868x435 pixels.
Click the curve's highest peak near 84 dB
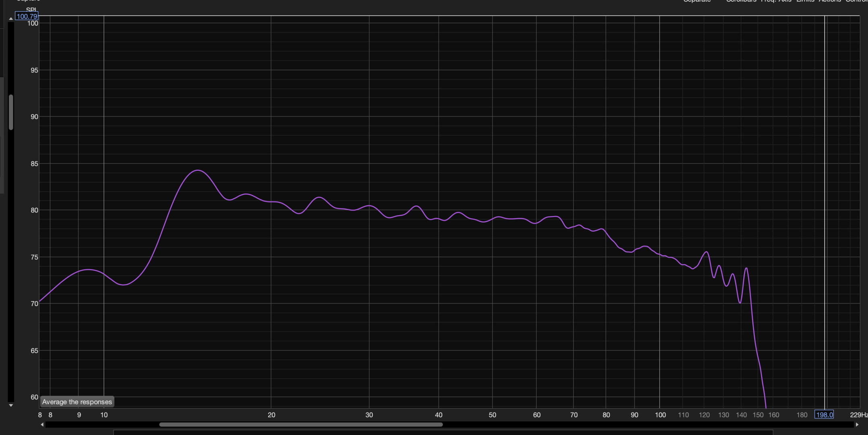[197, 170]
